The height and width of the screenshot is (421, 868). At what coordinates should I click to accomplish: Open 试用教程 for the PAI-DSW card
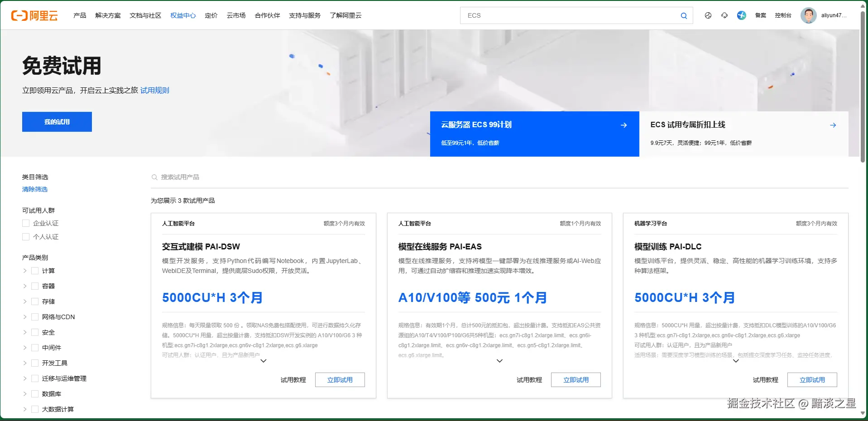[x=293, y=380]
